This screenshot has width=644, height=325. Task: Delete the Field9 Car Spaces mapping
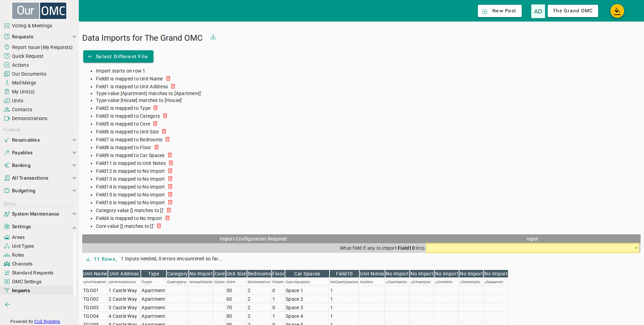click(x=170, y=155)
